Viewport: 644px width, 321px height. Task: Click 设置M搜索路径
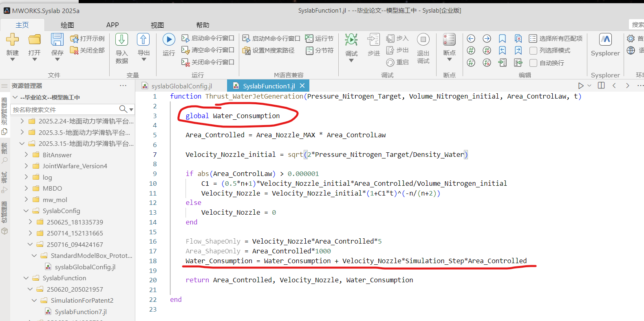pos(268,50)
